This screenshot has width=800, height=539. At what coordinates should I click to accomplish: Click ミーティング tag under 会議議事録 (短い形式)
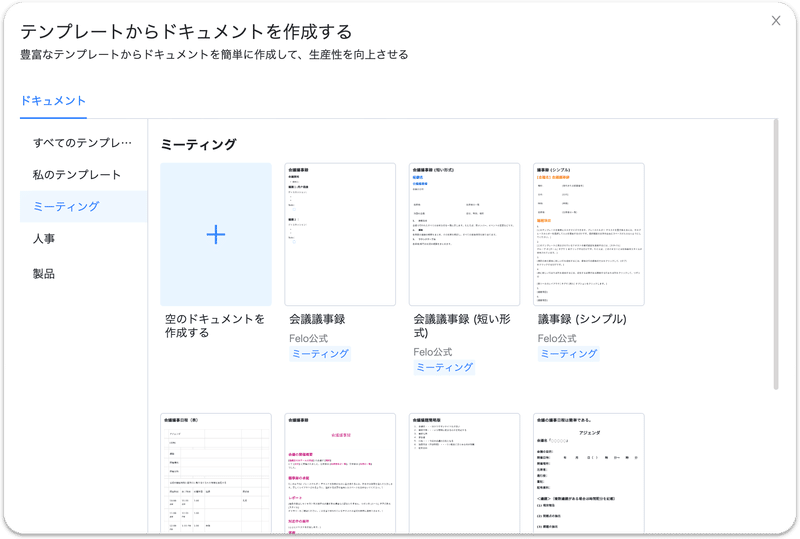[x=444, y=368]
